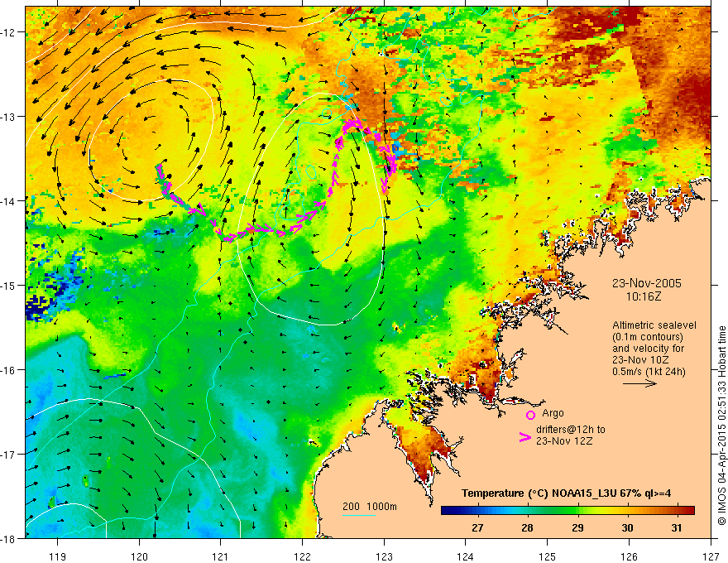
Task: Select the '23-Nov-2005' date label
Action: [x=647, y=283]
